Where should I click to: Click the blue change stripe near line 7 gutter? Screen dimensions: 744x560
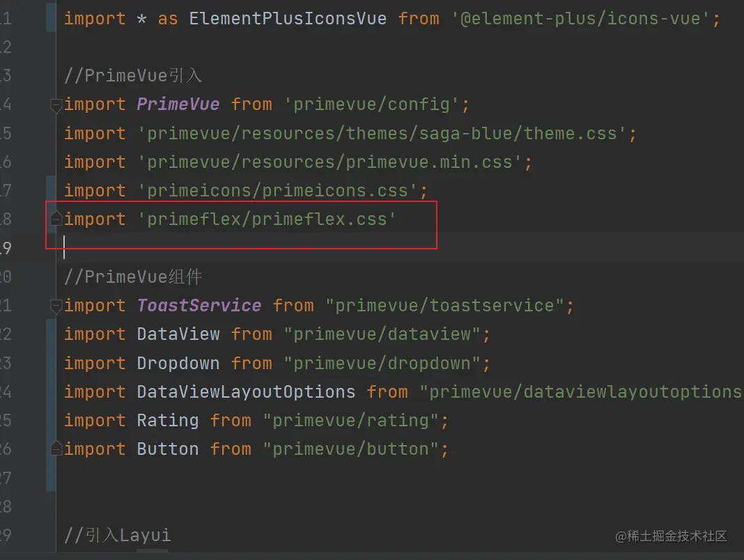(x=49, y=189)
